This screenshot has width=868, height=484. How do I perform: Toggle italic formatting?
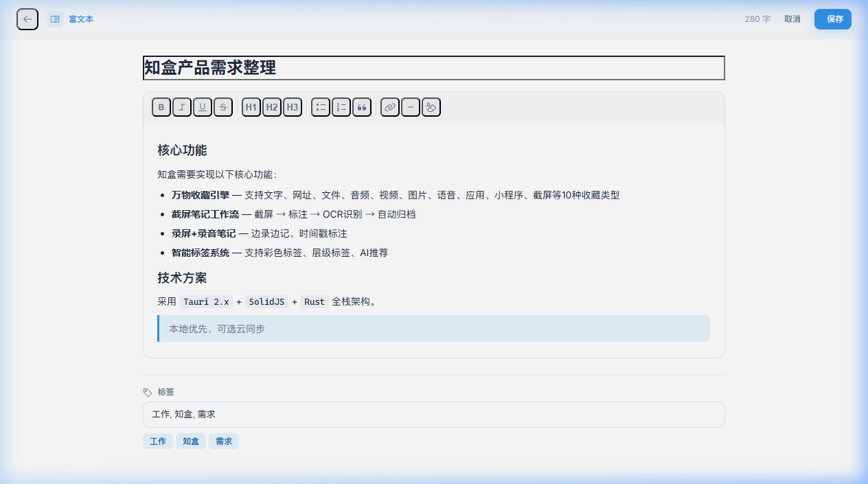click(182, 107)
